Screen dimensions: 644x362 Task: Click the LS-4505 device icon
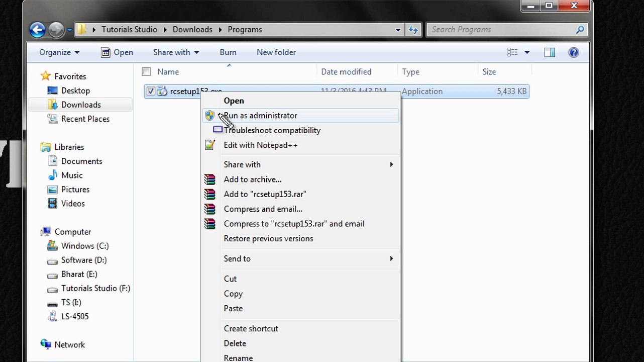[x=52, y=316]
